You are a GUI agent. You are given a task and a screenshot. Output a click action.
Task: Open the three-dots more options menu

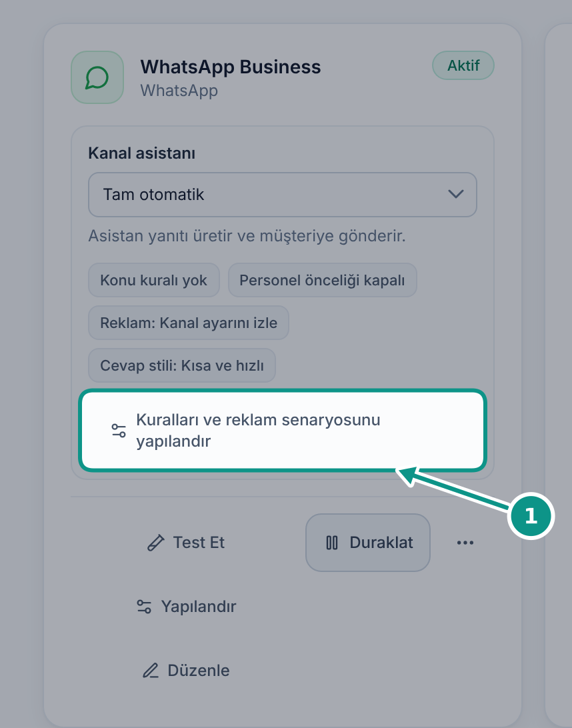point(465,542)
